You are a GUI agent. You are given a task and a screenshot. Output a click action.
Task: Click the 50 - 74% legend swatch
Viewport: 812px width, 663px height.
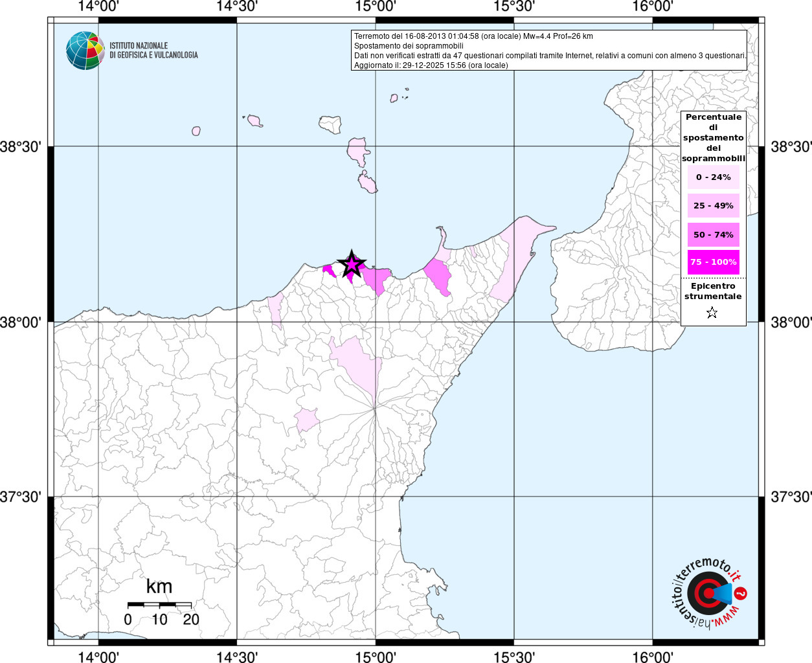(713, 234)
